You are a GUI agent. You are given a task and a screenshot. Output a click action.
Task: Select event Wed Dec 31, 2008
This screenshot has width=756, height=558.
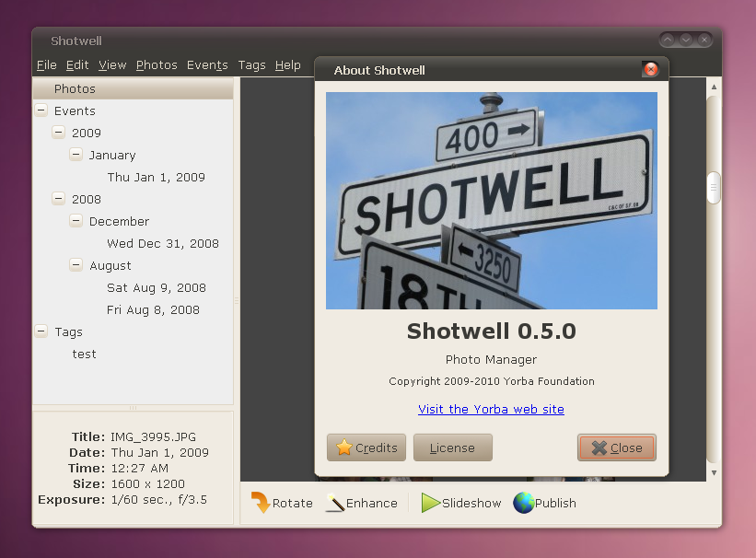(163, 244)
